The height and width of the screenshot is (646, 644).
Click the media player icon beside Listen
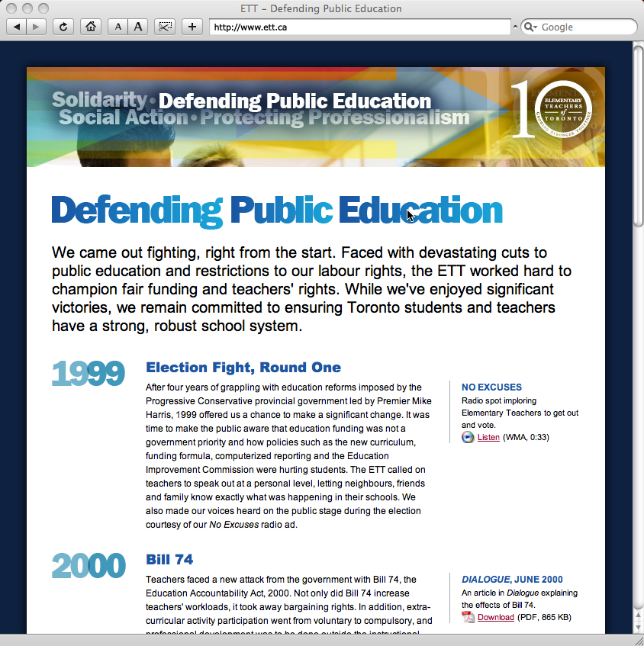click(x=468, y=437)
